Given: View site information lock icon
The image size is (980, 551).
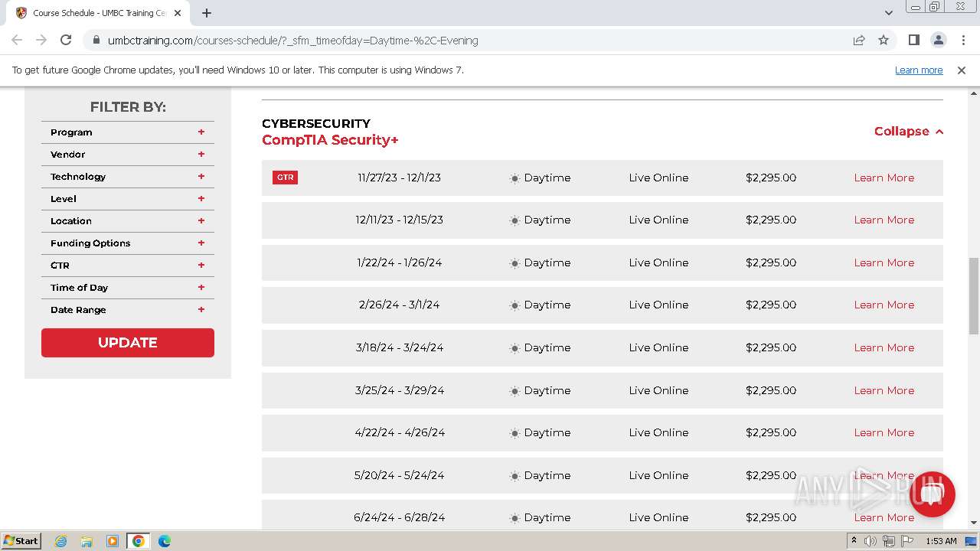Looking at the screenshot, I should pos(95,40).
